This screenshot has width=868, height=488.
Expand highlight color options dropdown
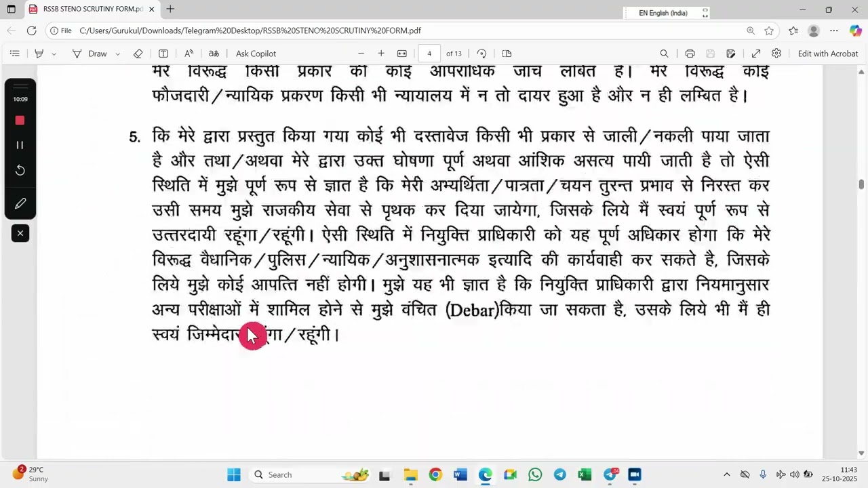tap(54, 54)
